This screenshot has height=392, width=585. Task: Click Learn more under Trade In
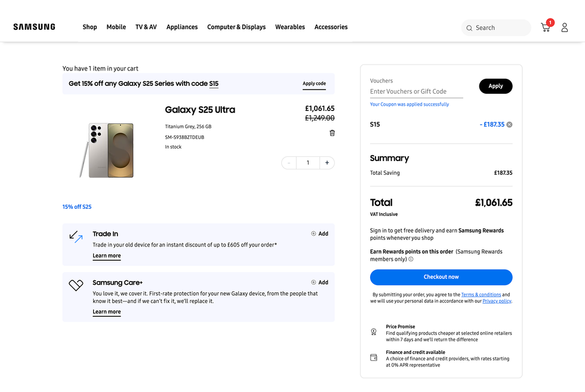pos(106,256)
